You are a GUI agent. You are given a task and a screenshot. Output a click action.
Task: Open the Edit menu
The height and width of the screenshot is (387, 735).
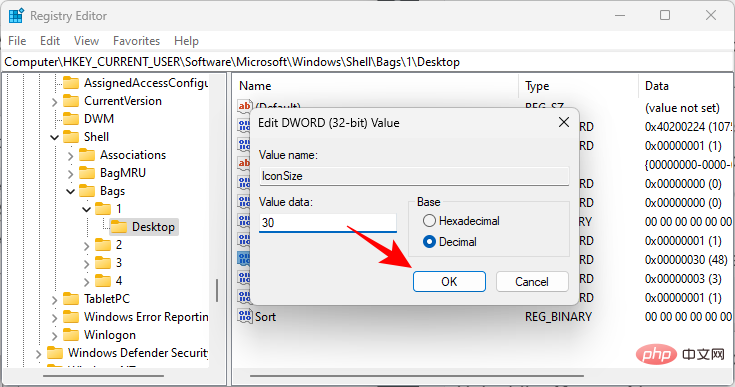pyautogui.click(x=50, y=41)
